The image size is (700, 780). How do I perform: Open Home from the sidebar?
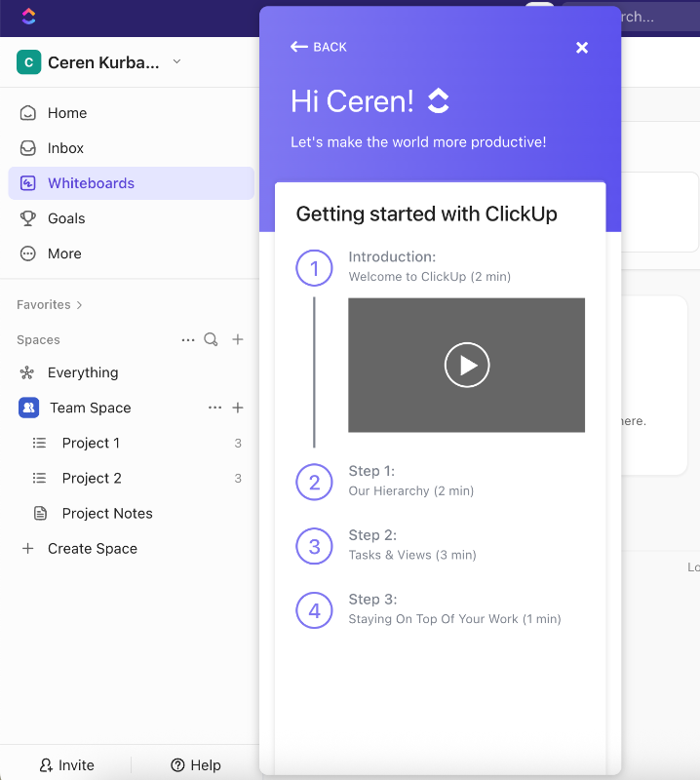(x=132, y=113)
